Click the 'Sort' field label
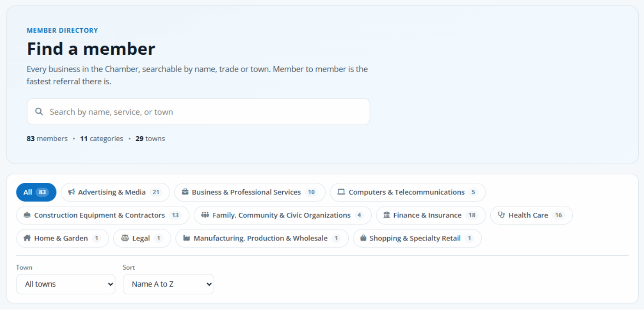Image resolution: width=644 pixels, height=310 pixels. (129, 267)
